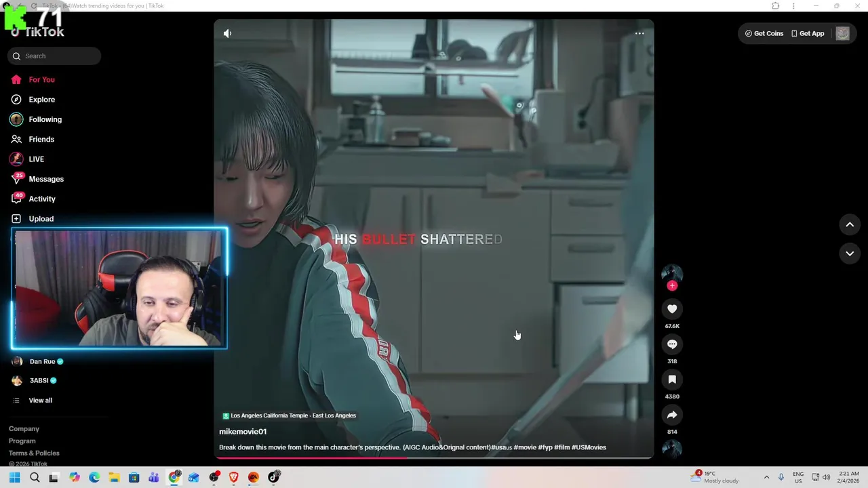Share the video with the arrow icon
This screenshot has height=488, width=868.
coord(672,415)
